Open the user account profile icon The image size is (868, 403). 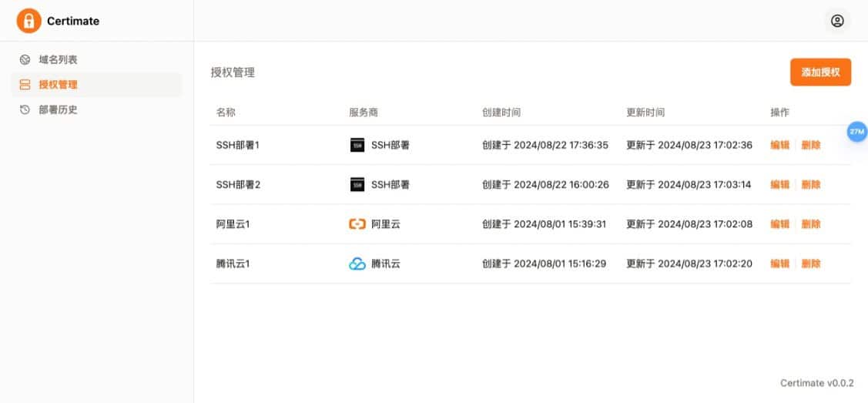click(837, 21)
